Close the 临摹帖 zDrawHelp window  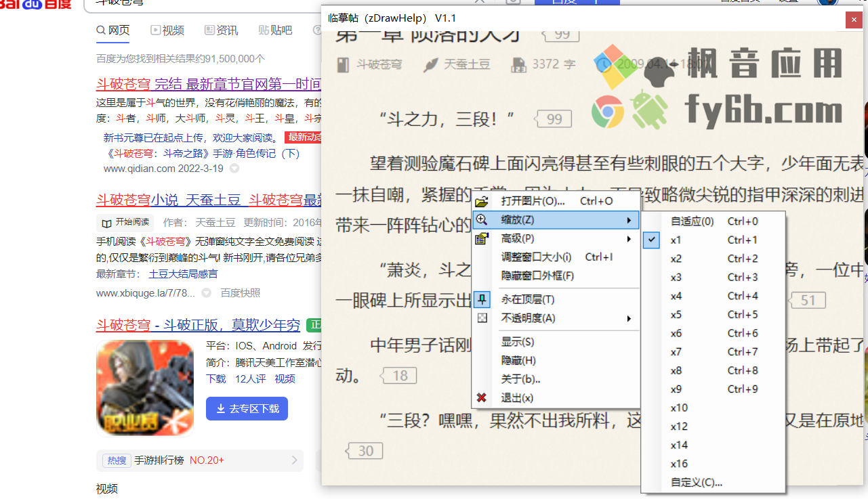coord(853,20)
